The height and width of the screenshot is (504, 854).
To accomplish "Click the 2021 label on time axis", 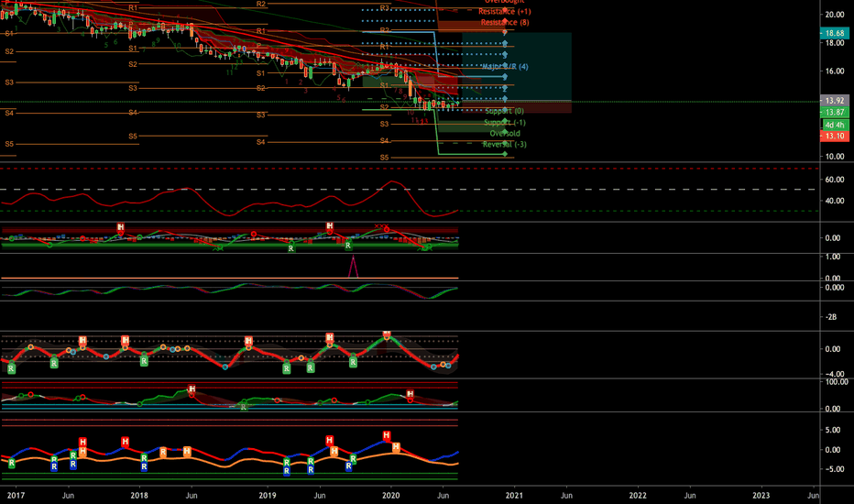I will pos(514,495).
